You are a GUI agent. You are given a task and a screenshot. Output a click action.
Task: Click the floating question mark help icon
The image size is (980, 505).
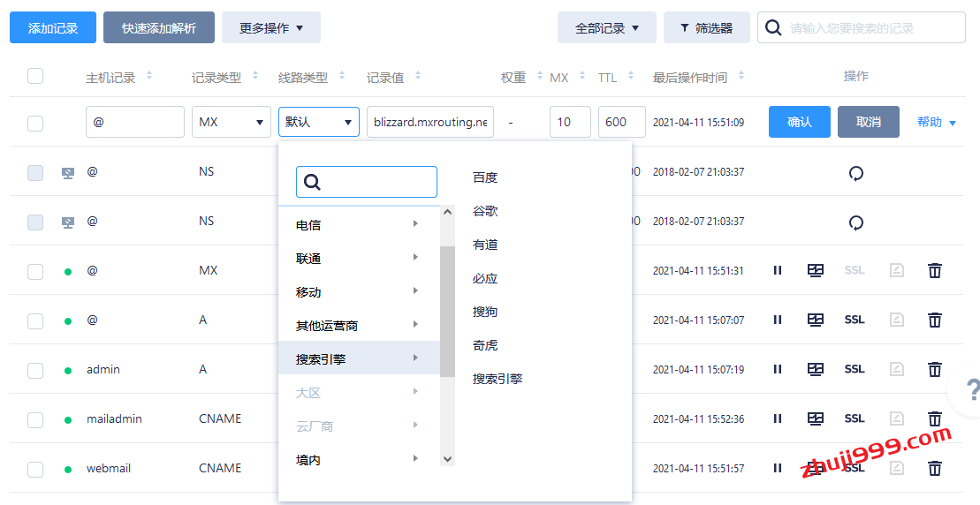pos(971,389)
